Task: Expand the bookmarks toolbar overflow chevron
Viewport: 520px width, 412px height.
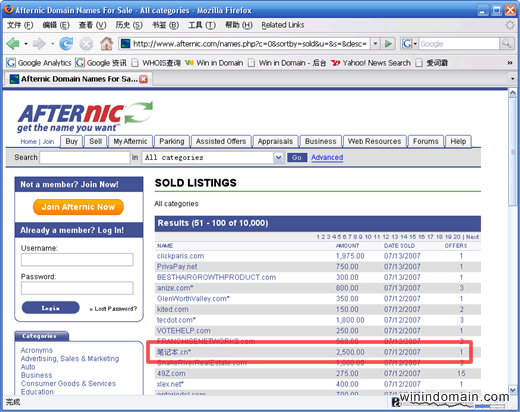Action: [x=510, y=63]
